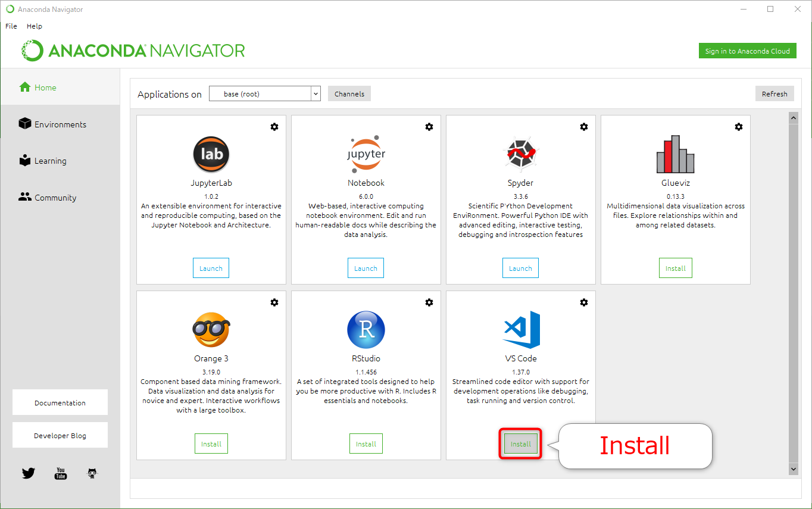Launch Spyder
This screenshot has width=812, height=509.
520,268
